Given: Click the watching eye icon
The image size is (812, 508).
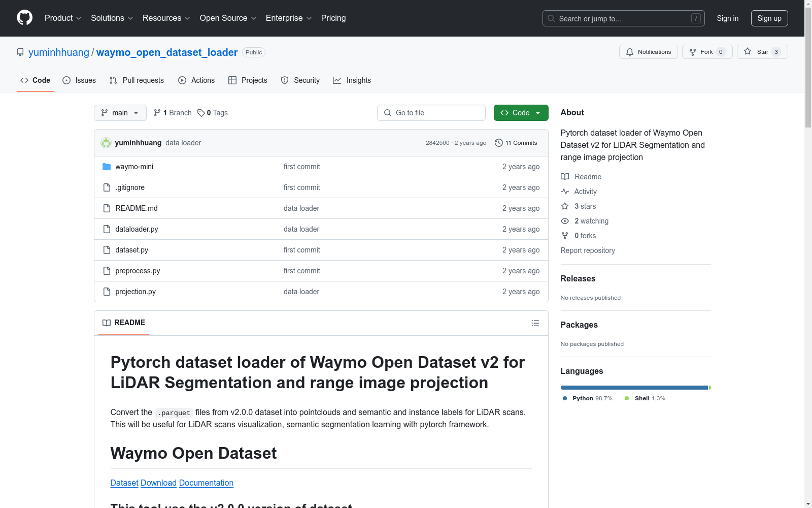Looking at the screenshot, I should click(565, 221).
